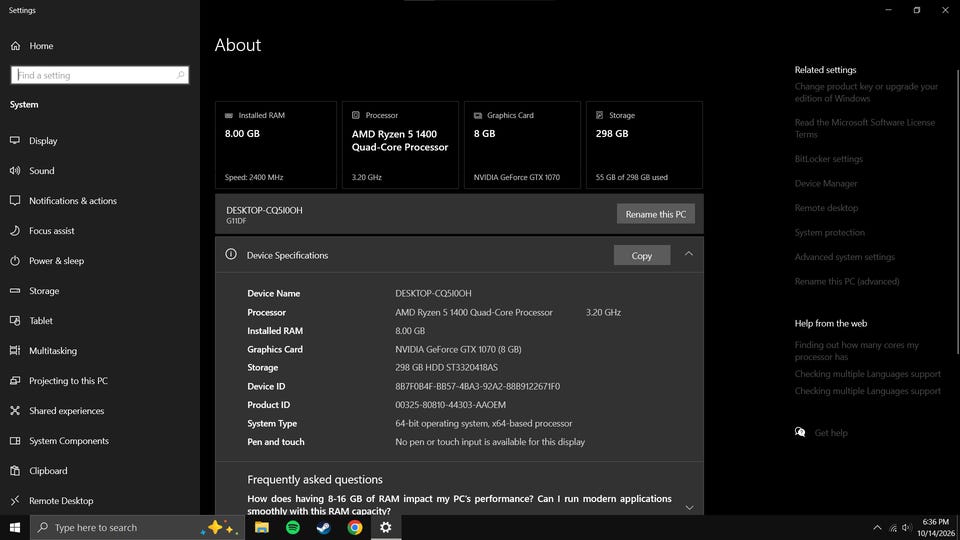Open Advanced system settings link
Screen dimensions: 960x540
pos(844,257)
